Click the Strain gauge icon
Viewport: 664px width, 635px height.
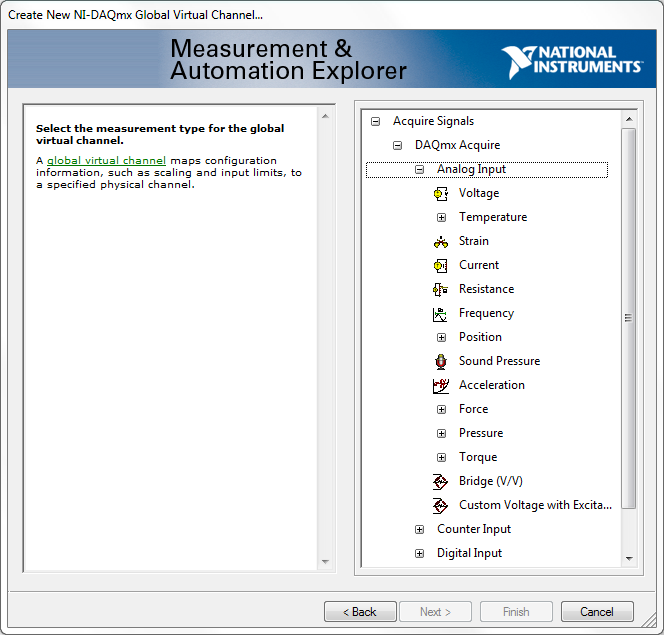[x=441, y=241]
